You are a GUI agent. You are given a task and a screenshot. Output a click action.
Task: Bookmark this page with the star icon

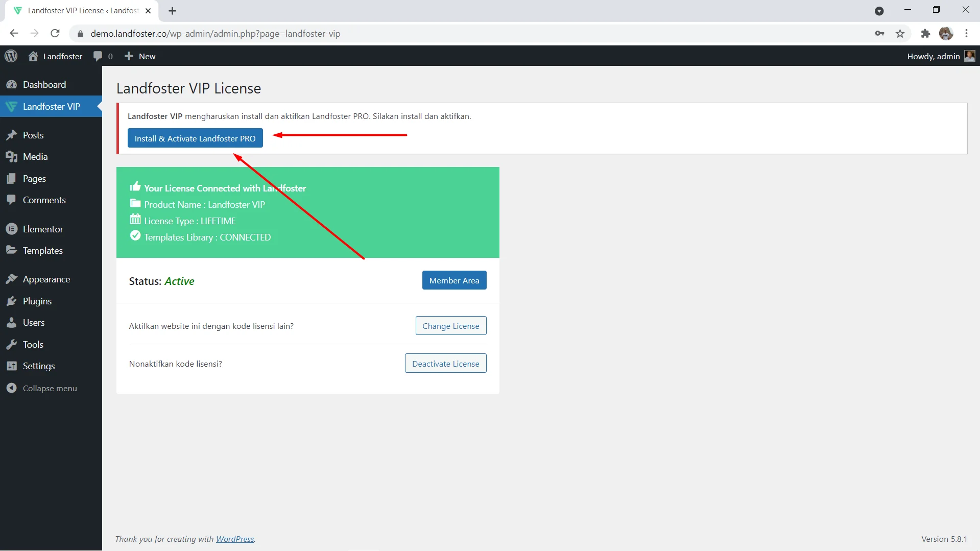tap(900, 34)
